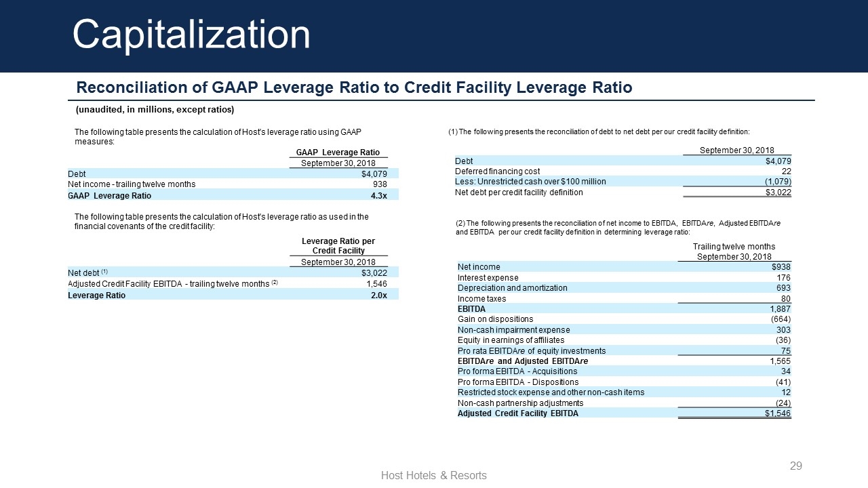Click the Gain on dispositions row
Image resolution: width=868 pixels, height=488 pixels.
coord(495,319)
